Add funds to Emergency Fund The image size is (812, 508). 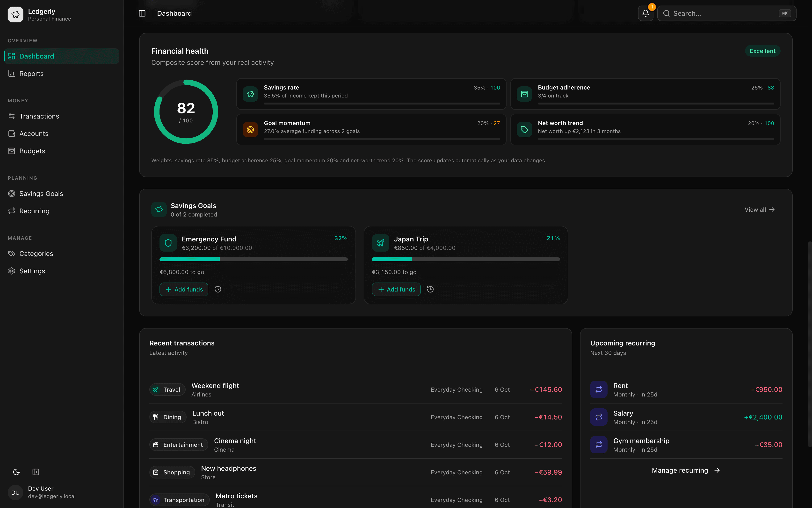coord(184,289)
